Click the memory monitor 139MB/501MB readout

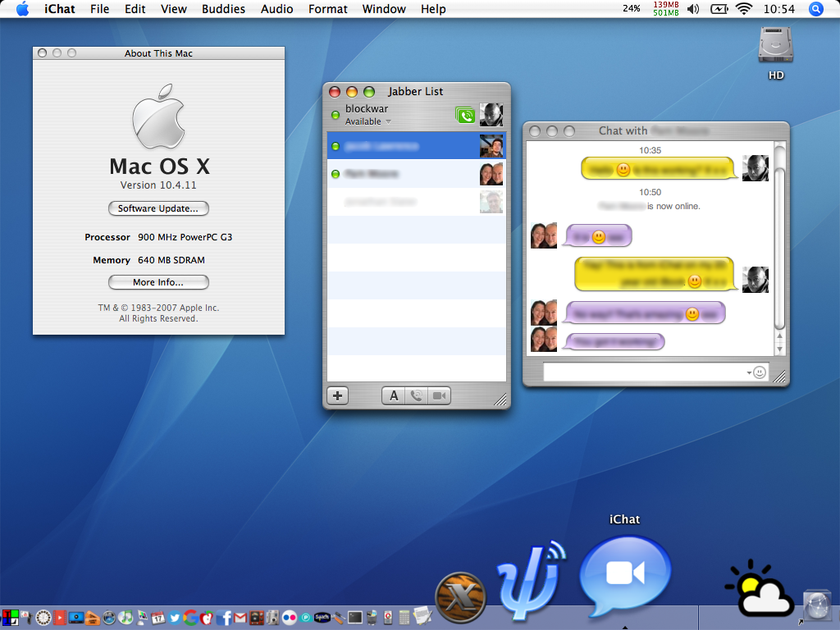pos(666,8)
